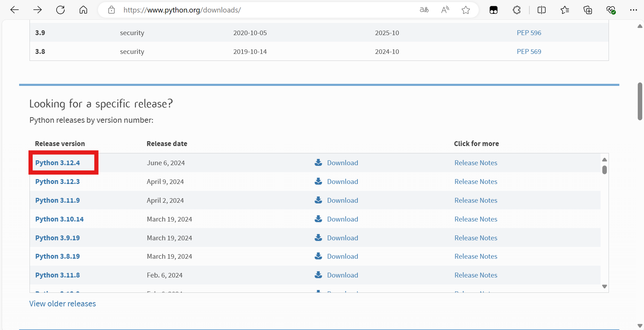Viewport: 644px width, 330px height.
Task: Download Python 3.10.14 via Download link
Action: [x=342, y=219]
